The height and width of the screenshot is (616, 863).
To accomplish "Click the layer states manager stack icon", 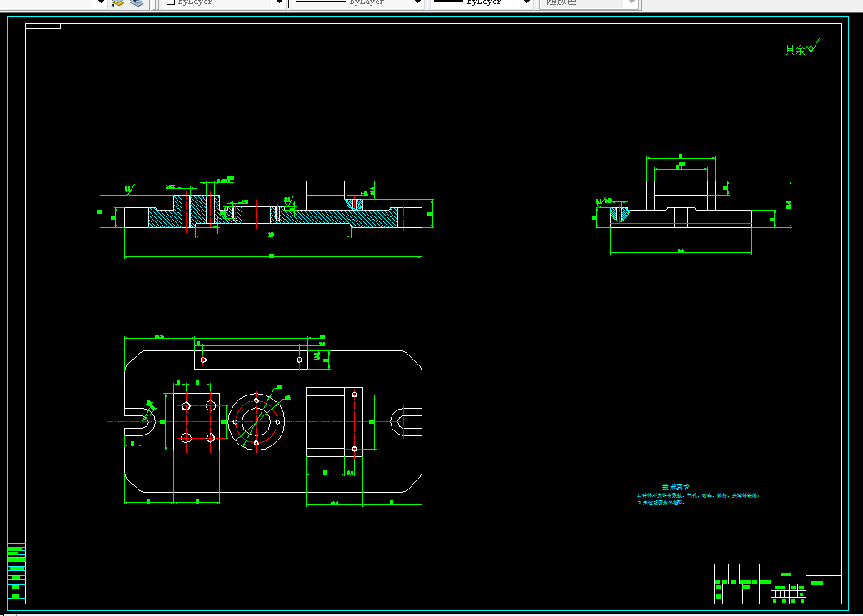I will point(137,2).
